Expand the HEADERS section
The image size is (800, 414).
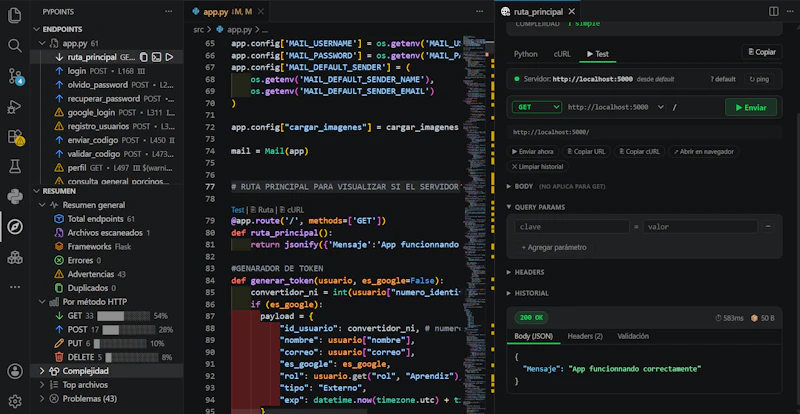[x=525, y=273]
